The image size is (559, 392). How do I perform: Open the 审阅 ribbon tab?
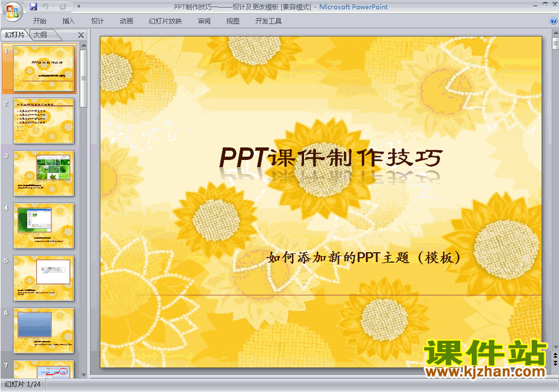[204, 21]
